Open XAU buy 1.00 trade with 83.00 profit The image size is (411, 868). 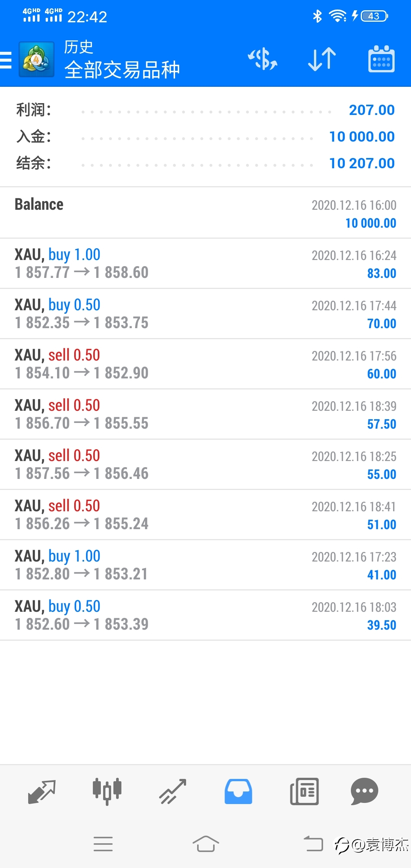(x=205, y=263)
